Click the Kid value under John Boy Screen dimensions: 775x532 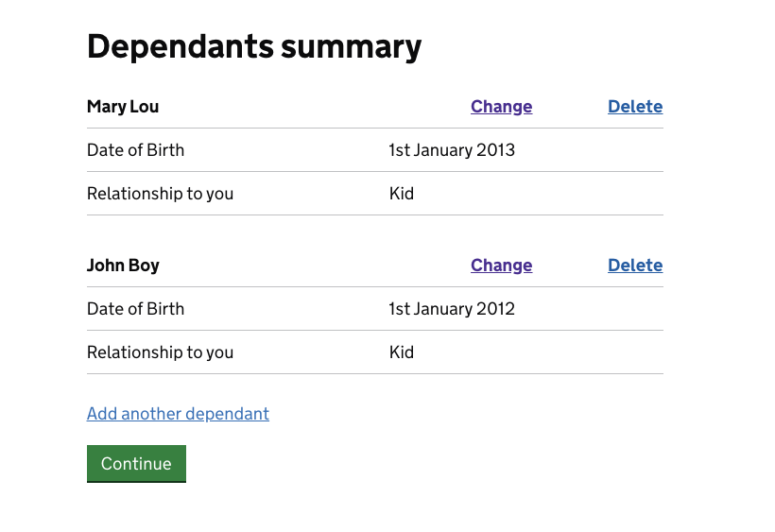click(402, 352)
